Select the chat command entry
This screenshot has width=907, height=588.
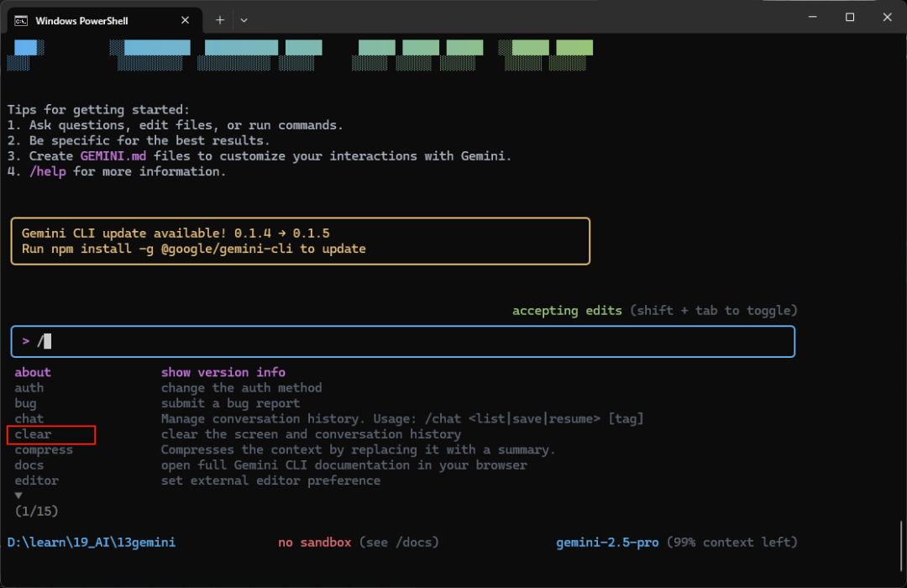tap(29, 418)
